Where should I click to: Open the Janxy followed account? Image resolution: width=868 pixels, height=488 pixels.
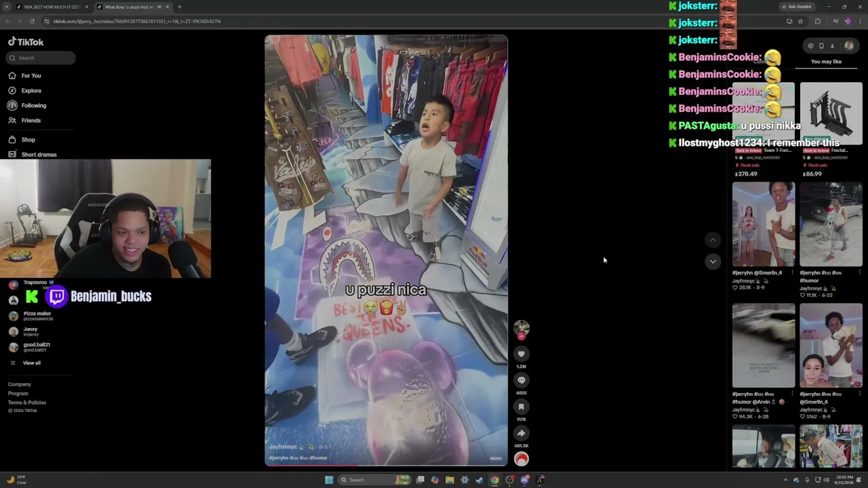tap(31, 331)
